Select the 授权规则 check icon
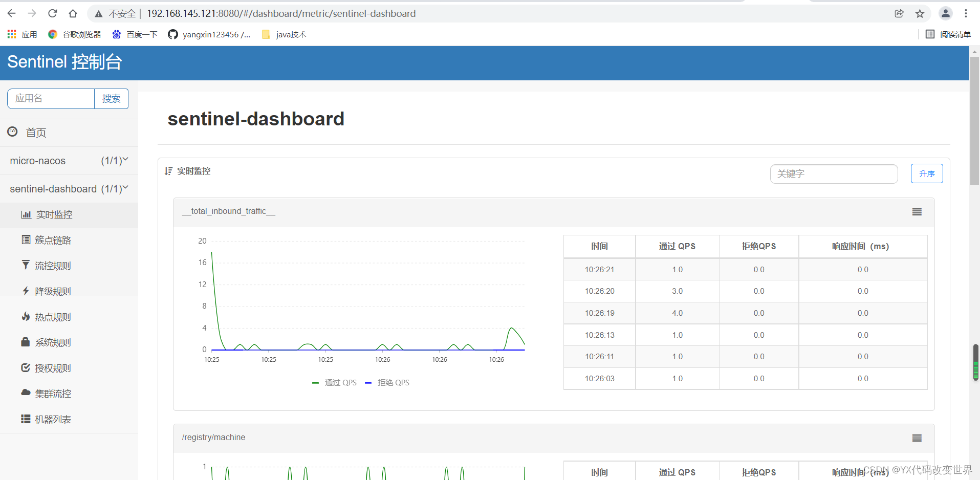This screenshot has width=980, height=480. click(x=26, y=367)
